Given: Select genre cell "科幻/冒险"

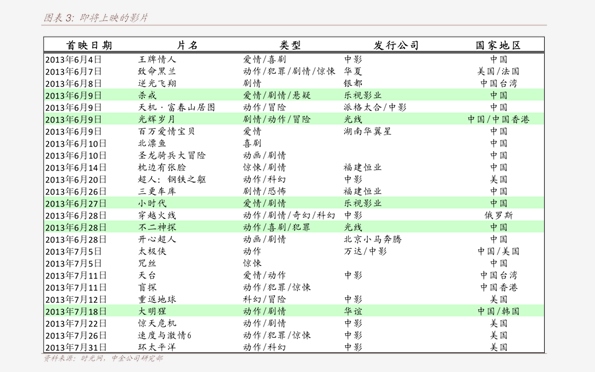Looking at the screenshot, I should [x=265, y=299].
